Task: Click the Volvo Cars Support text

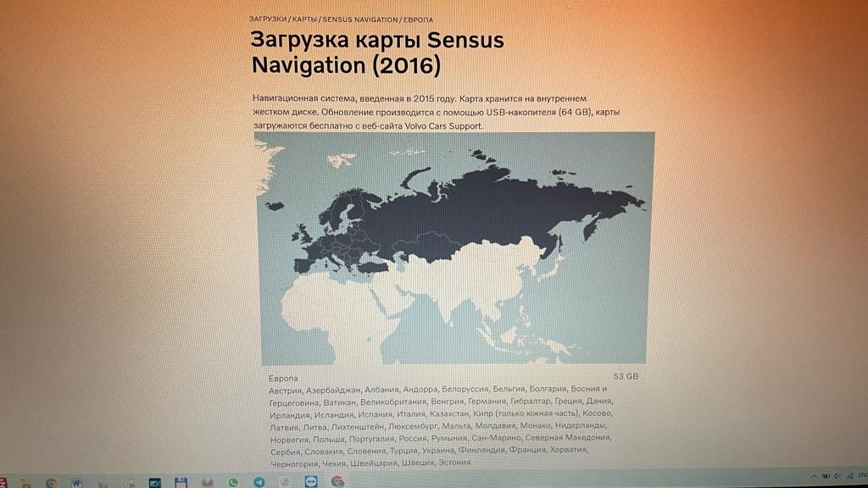Action: tap(443, 125)
